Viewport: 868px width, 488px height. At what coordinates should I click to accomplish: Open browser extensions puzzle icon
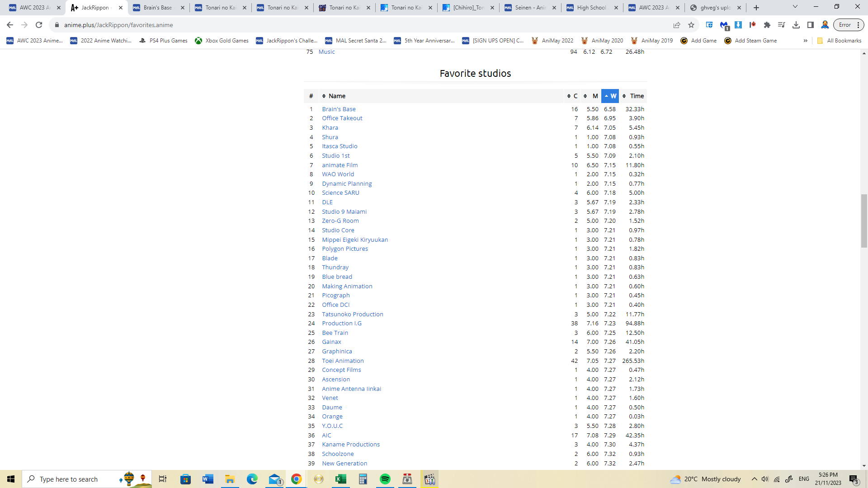(767, 25)
